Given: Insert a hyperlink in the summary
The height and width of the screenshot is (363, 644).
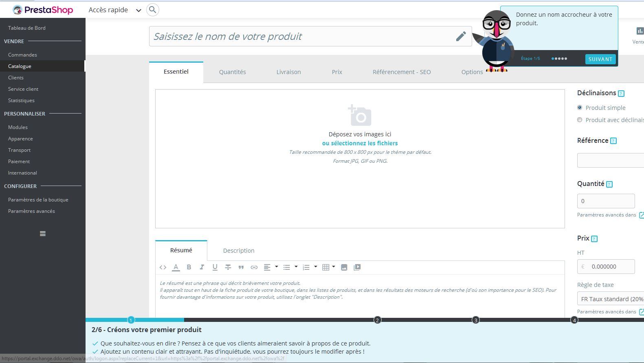Looking at the screenshot, I should coord(254,267).
